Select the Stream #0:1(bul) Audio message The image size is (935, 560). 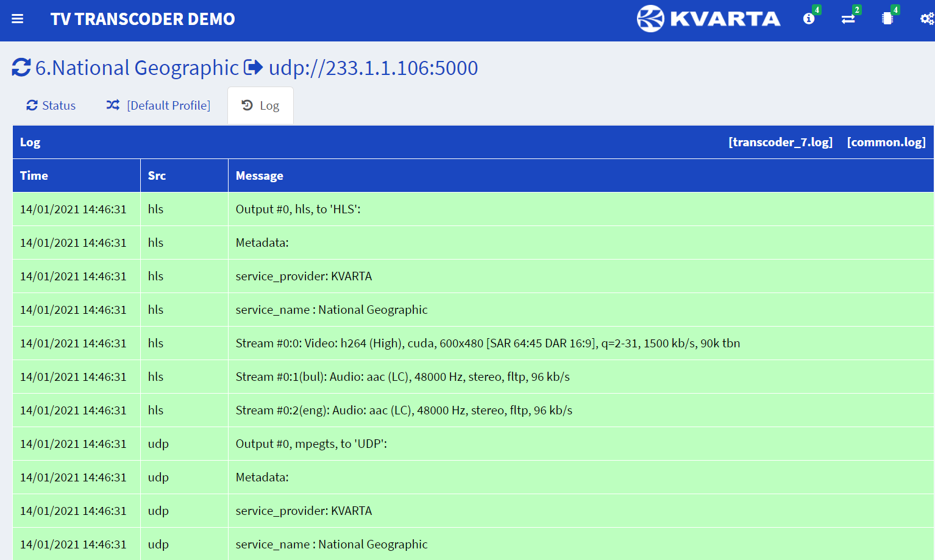[x=403, y=377]
